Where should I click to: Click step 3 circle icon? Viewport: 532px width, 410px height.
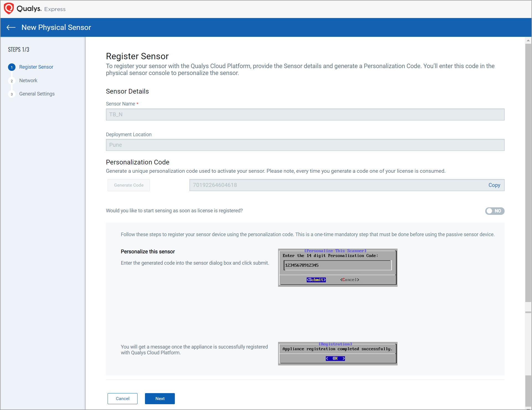(x=12, y=94)
